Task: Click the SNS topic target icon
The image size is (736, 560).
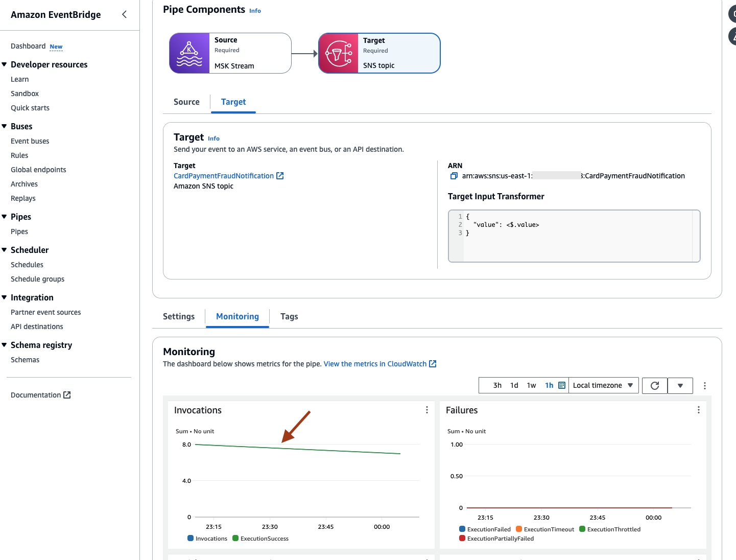Action: (339, 53)
